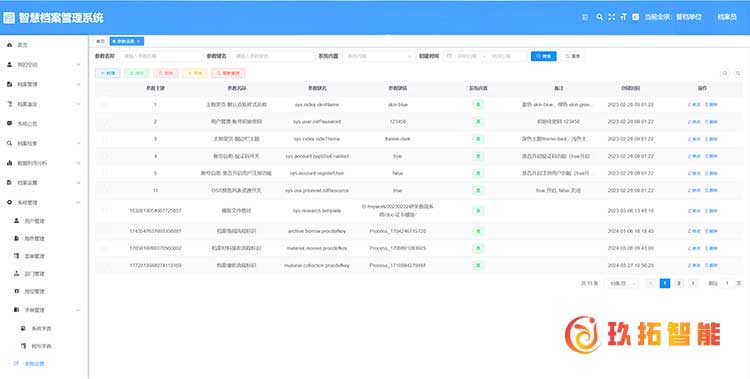Viewport: 750px width, 379px height.
Task: Collapse the 系统管理 sidebar menu
Action: 44,202
